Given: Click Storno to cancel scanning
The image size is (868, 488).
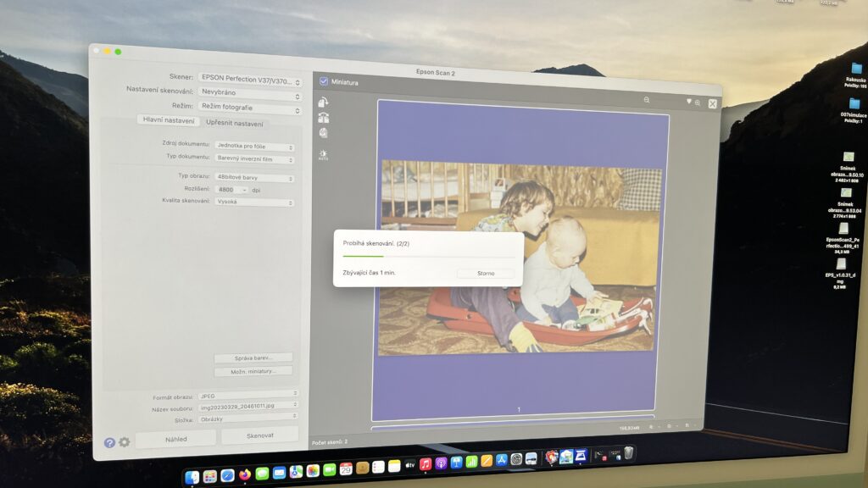Looking at the screenshot, I should tap(486, 274).
